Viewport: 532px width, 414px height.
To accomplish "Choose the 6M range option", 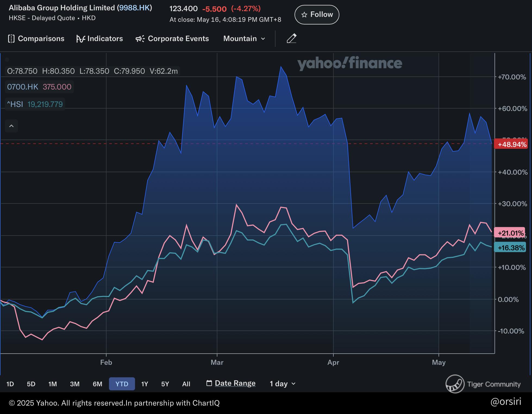I will pyautogui.click(x=97, y=384).
